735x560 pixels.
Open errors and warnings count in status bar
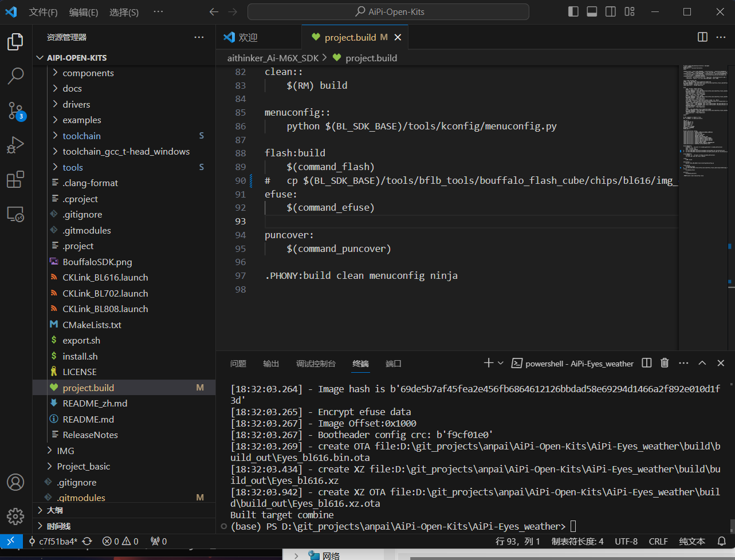click(x=120, y=541)
